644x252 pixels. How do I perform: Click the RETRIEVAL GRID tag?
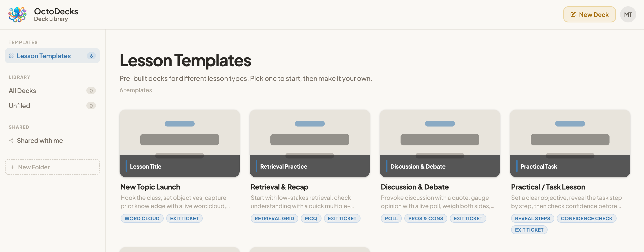click(x=274, y=218)
